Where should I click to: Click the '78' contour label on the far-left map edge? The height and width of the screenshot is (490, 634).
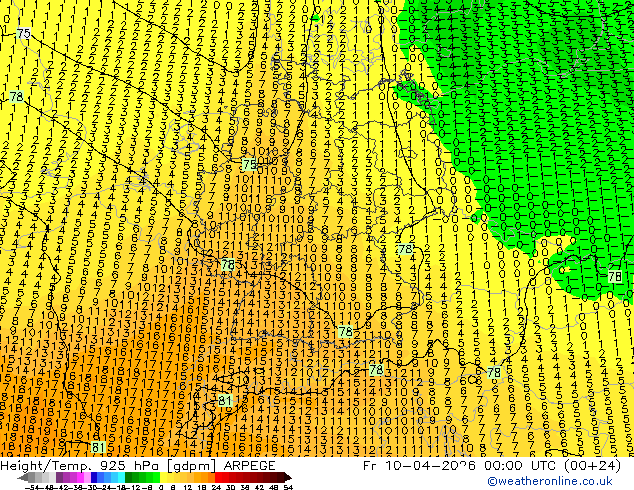16,97
